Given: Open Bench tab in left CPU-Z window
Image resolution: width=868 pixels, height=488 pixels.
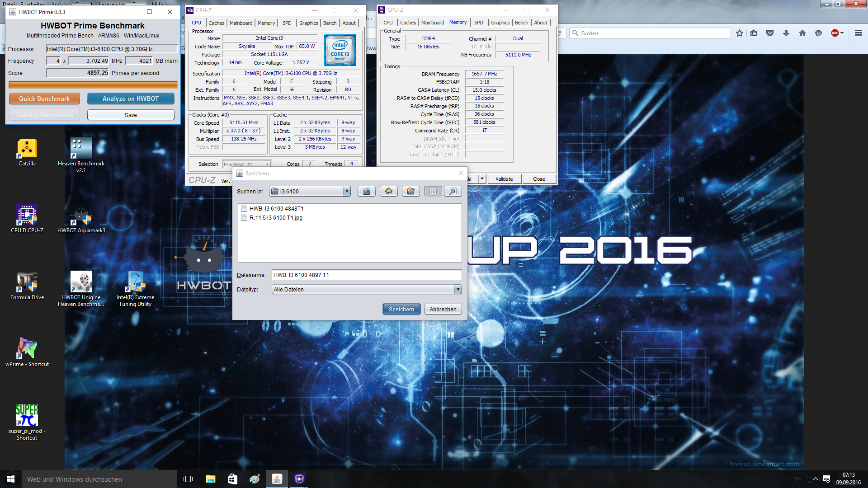Looking at the screenshot, I should (330, 23).
